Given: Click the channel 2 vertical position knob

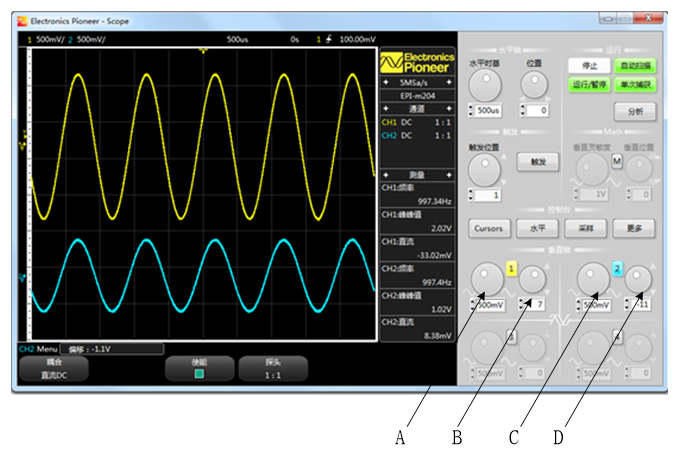Looking at the screenshot, I should pyautogui.click(x=638, y=278).
